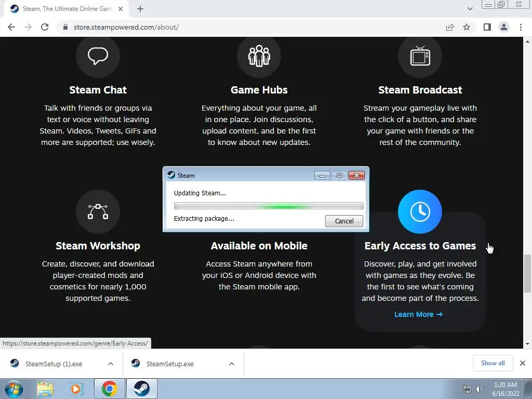The width and height of the screenshot is (532, 399).
Task: Open Chrome three-dot menu
Action: tap(521, 27)
